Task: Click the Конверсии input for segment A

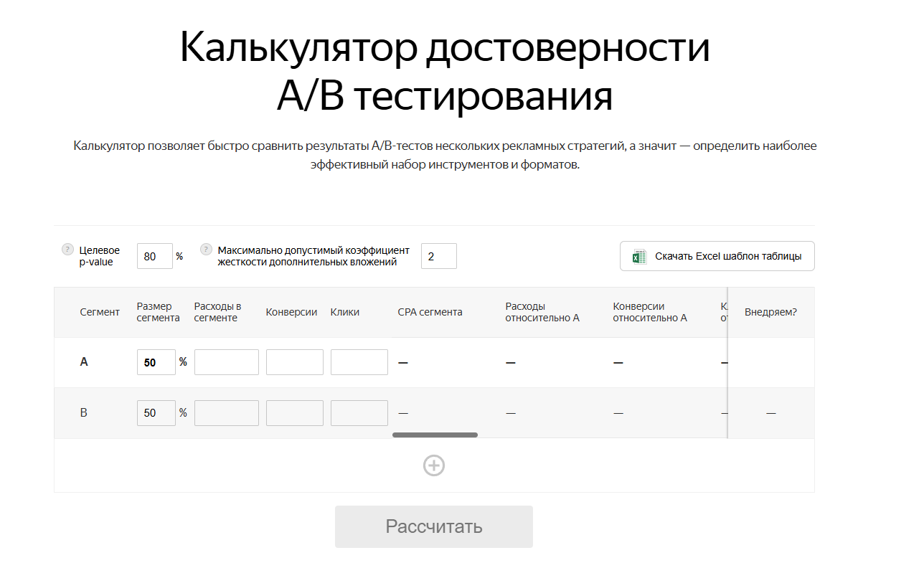Action: (294, 362)
